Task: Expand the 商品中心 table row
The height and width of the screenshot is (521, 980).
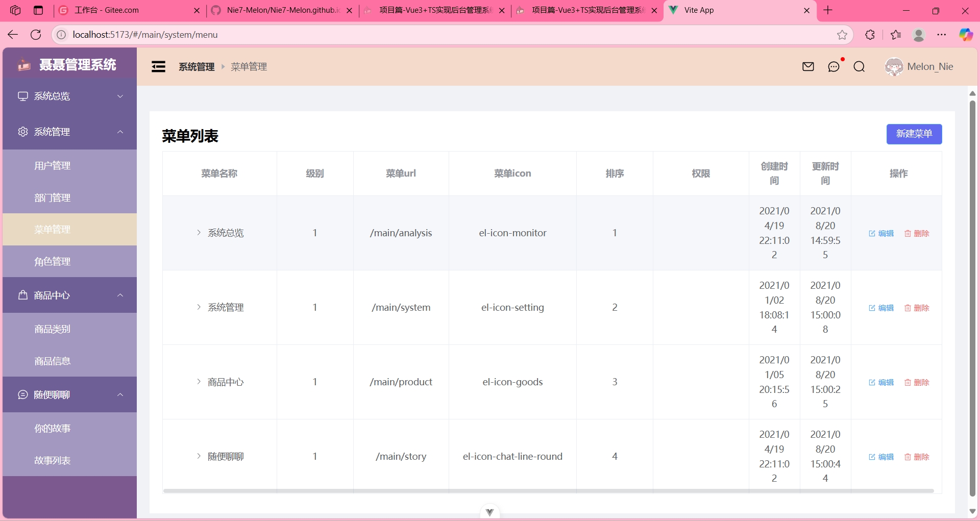Action: point(199,382)
